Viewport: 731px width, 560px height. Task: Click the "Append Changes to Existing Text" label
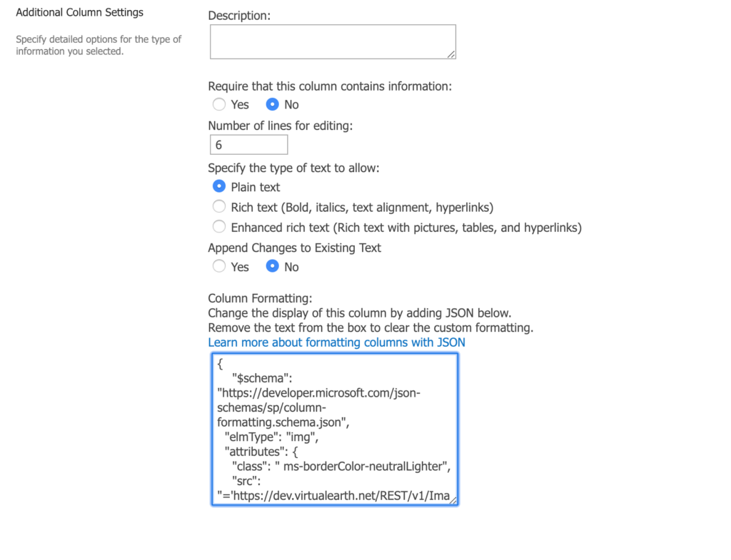click(295, 248)
